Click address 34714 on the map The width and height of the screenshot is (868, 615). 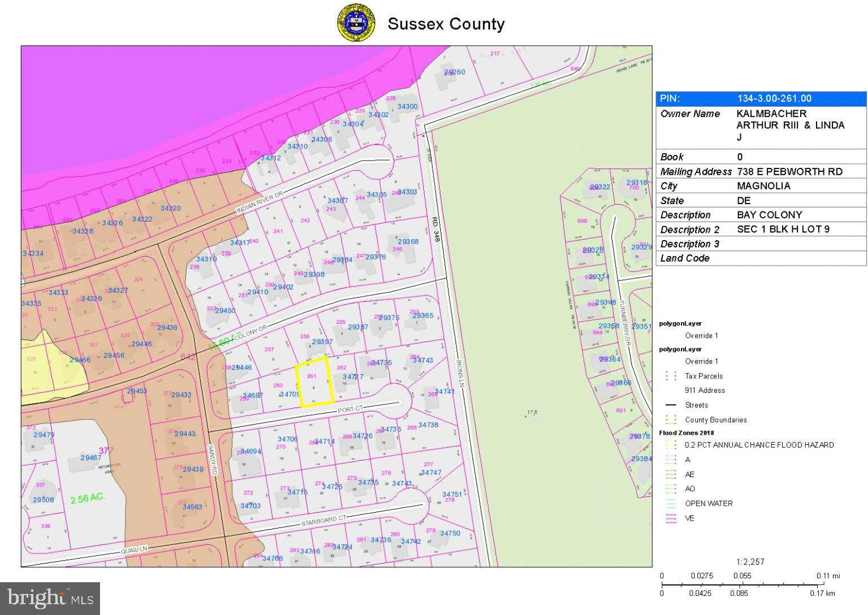click(x=324, y=441)
